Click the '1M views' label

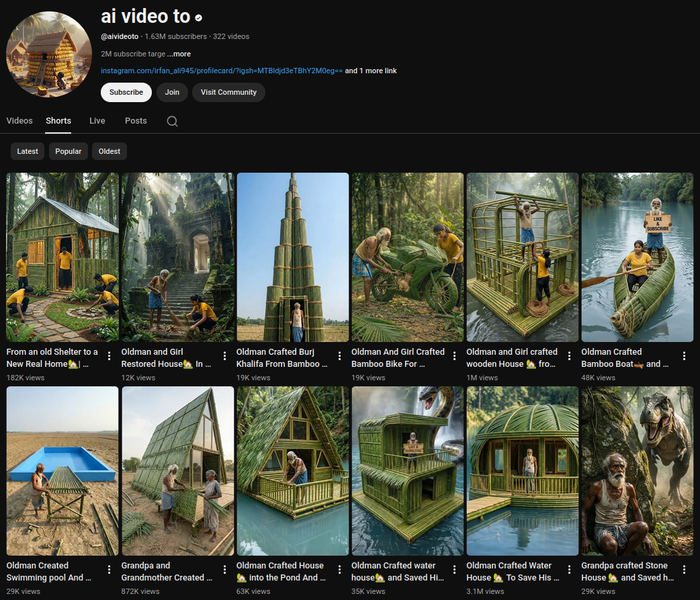tap(482, 378)
